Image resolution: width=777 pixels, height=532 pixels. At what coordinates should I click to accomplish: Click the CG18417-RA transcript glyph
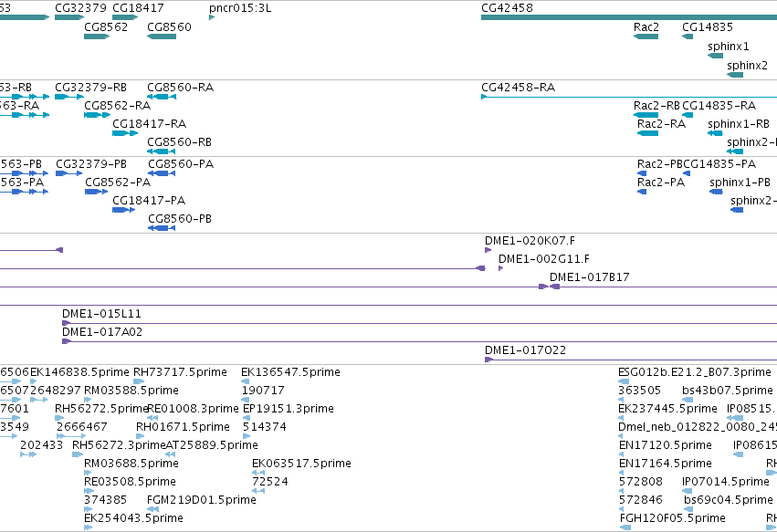pos(125,133)
